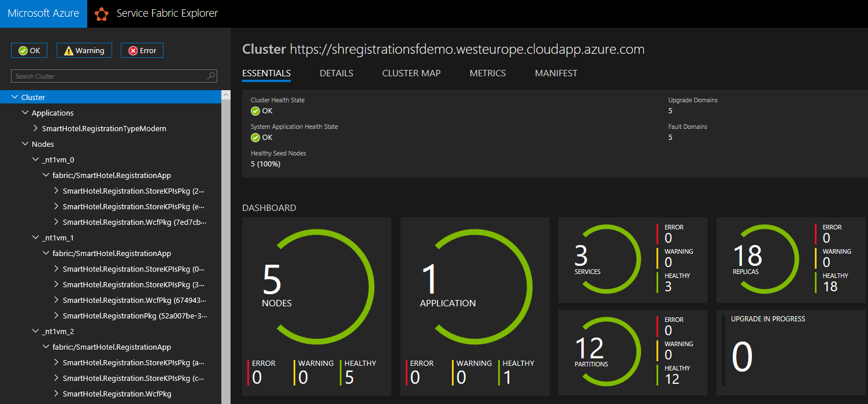The width and height of the screenshot is (868, 404).
Task: Click the ERROR 0 count under Nodes
Action: pyautogui.click(x=262, y=372)
